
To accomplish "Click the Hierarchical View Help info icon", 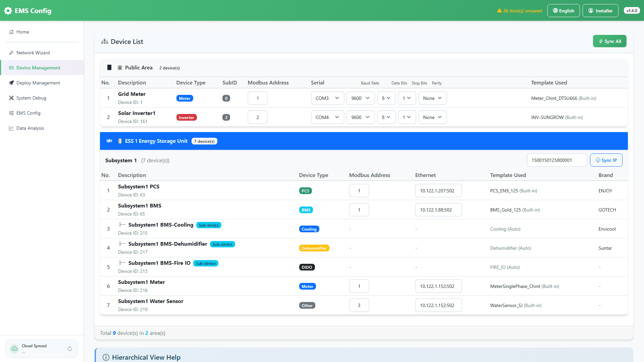I will pyautogui.click(x=106, y=357).
